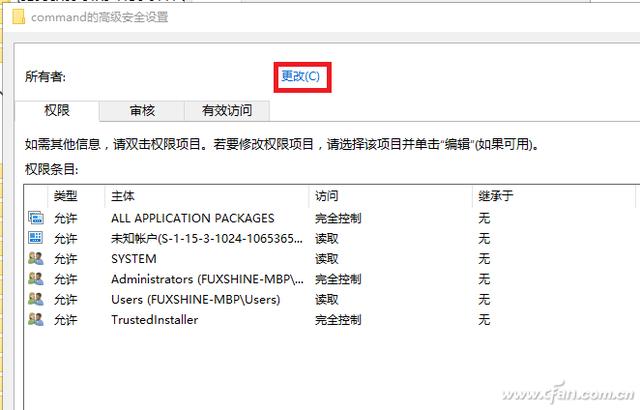Click 允许 in the TrustedInstaller row
This screenshot has height=410, width=640.
click(x=66, y=319)
